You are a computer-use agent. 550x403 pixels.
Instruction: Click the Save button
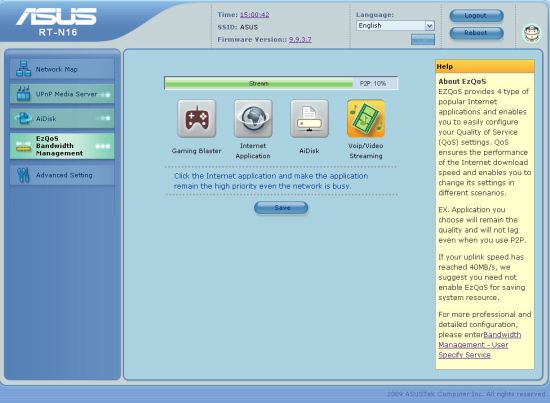click(x=281, y=208)
